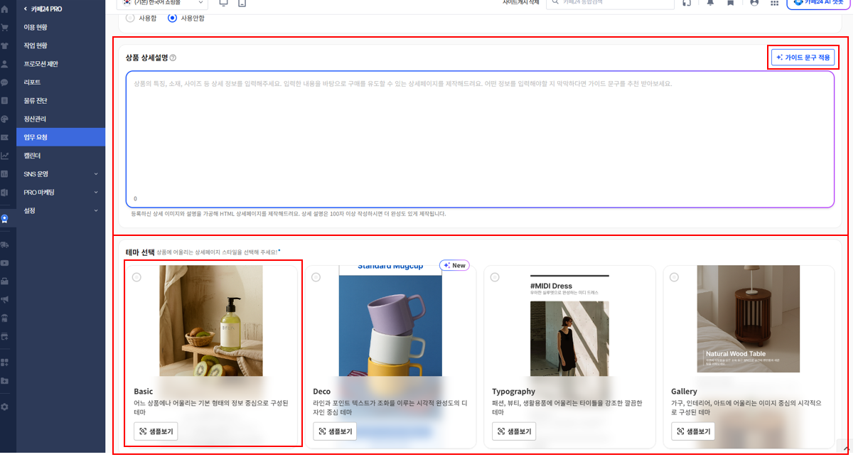
Task: Open 프로모션 제안 menu item
Action: 60,64
